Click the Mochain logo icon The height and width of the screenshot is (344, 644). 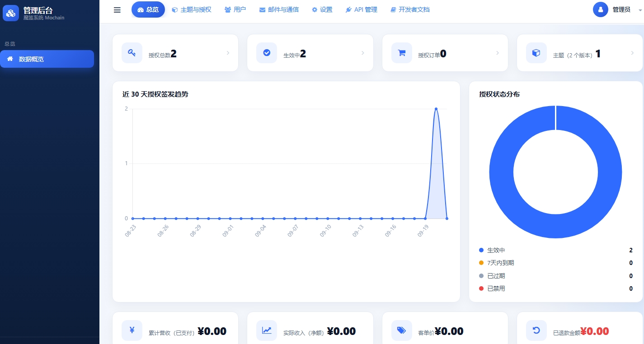[x=11, y=13]
